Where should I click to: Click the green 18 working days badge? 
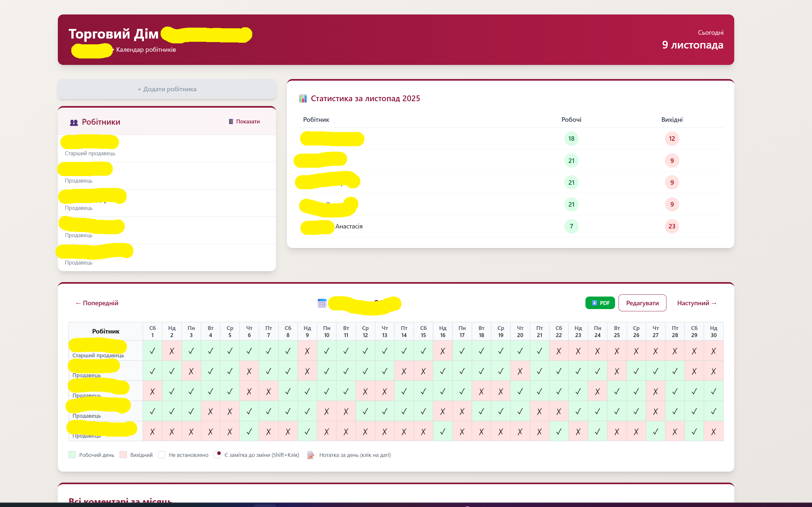[571, 139]
